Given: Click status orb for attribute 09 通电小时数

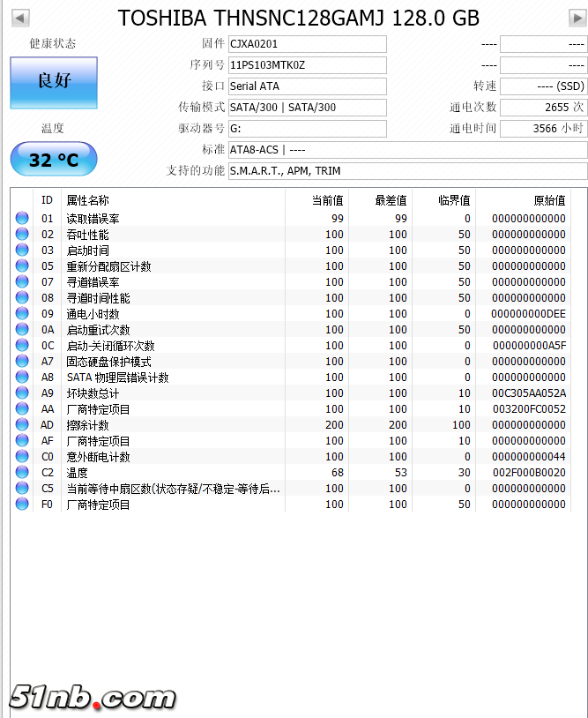Looking at the screenshot, I should (x=22, y=313).
